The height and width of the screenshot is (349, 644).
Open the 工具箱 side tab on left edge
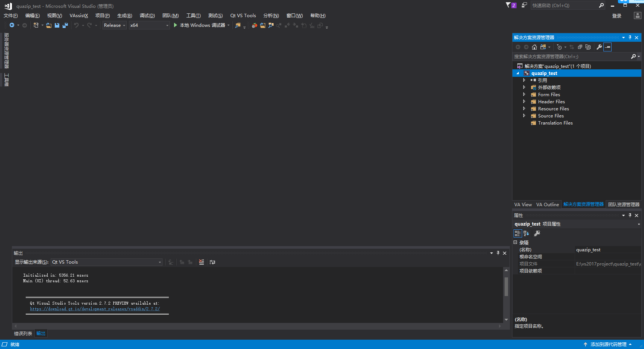(x=6, y=80)
